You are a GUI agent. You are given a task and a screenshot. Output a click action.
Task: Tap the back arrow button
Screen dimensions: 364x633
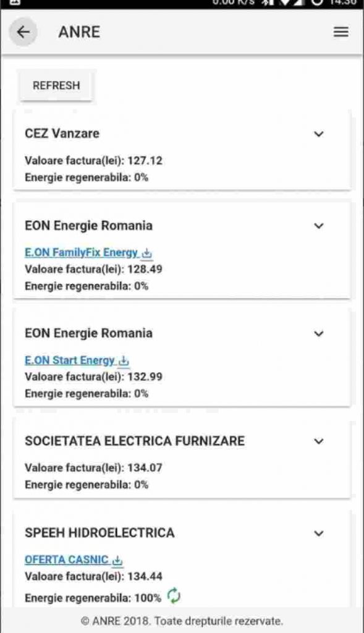pos(23,32)
